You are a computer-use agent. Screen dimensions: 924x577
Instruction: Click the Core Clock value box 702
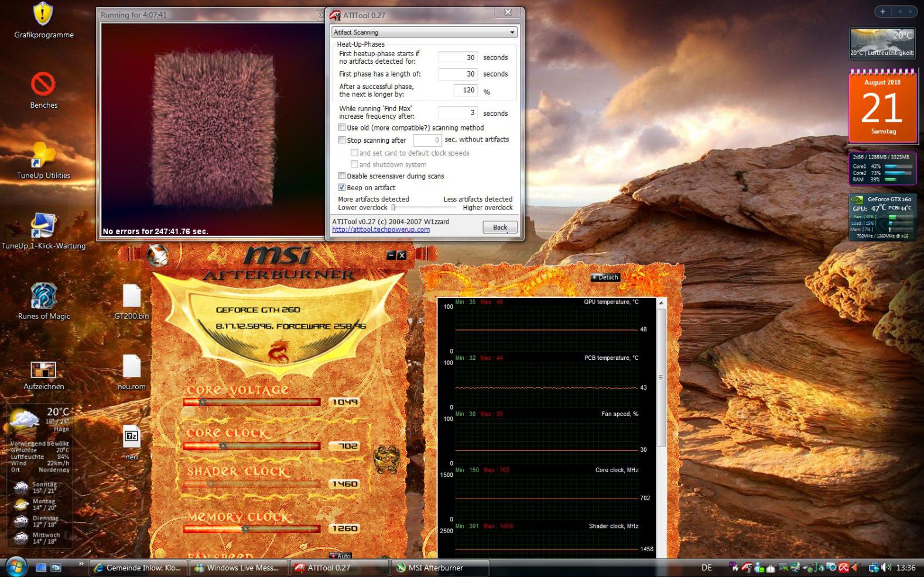pos(344,446)
